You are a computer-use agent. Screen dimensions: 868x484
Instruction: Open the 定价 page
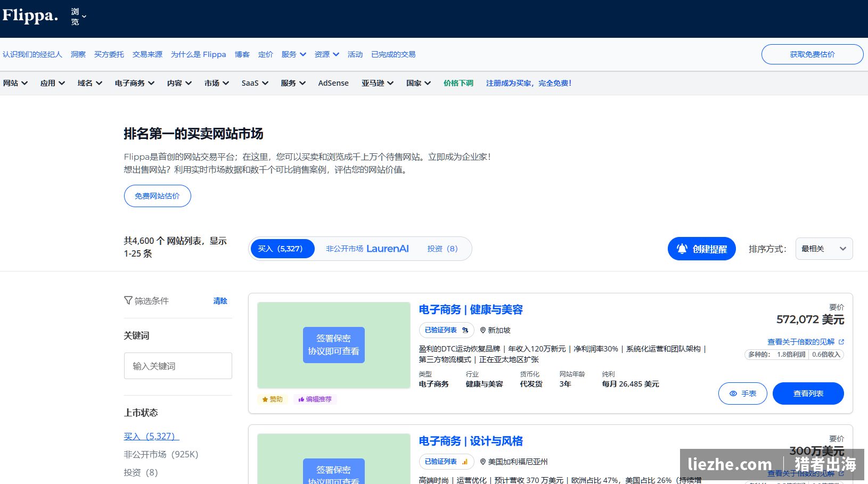click(266, 54)
